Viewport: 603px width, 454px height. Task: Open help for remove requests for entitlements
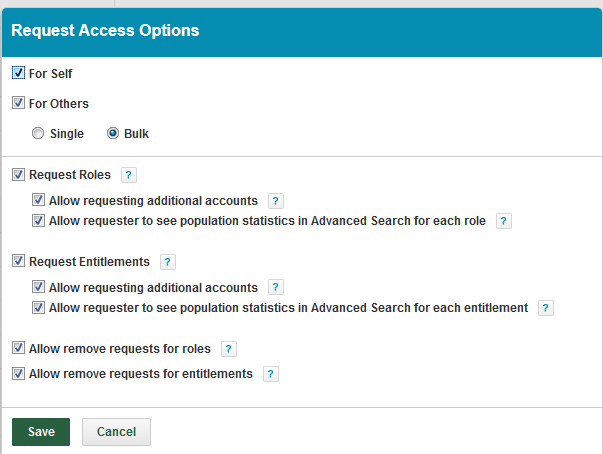click(270, 374)
